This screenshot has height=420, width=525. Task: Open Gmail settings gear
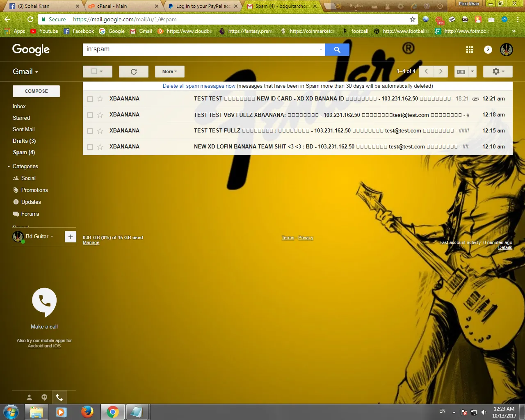498,71
